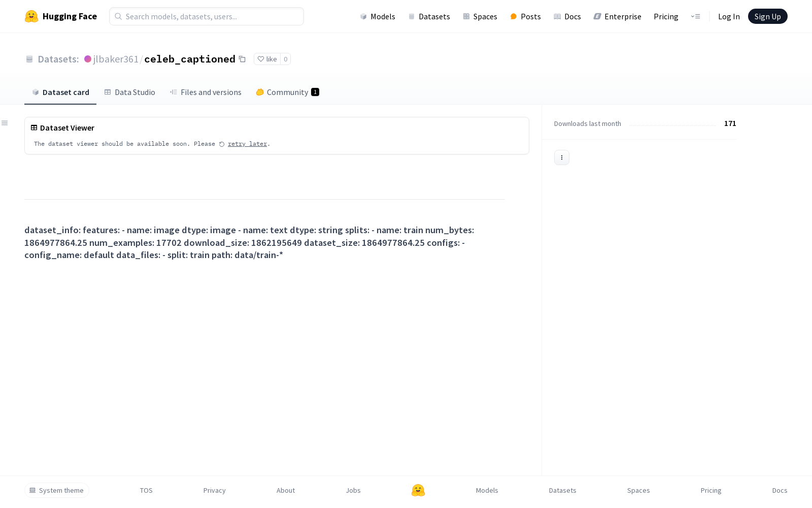Open Docs in the top navigation
This screenshot has height=508, width=812.
(x=567, y=16)
